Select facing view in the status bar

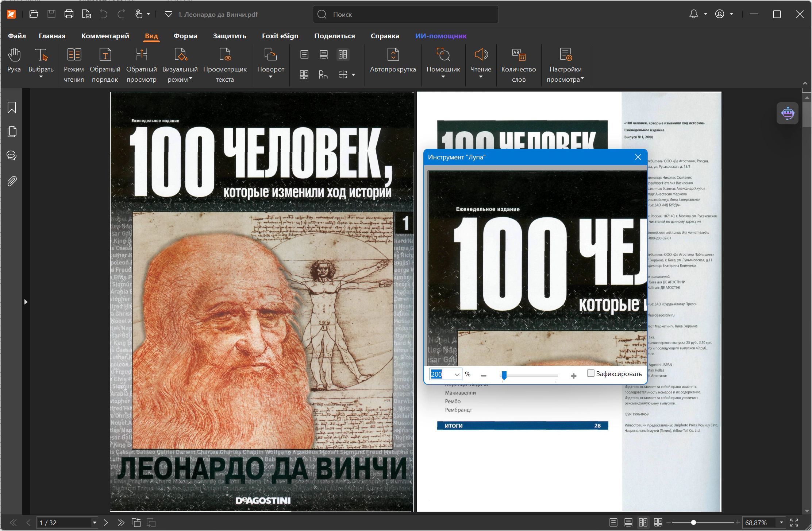pos(643,523)
